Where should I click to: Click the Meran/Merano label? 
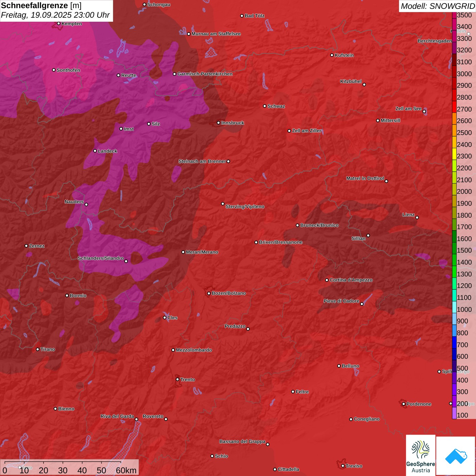point(202,252)
